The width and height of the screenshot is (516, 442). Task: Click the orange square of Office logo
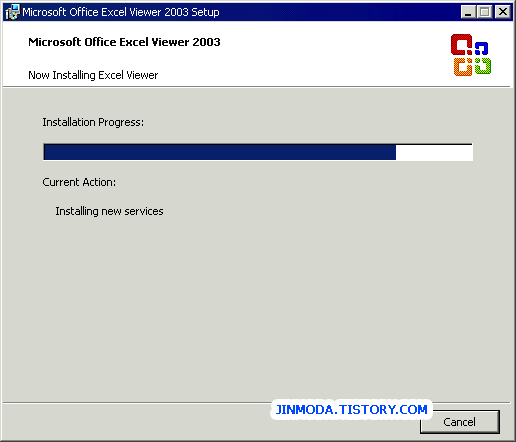463,67
